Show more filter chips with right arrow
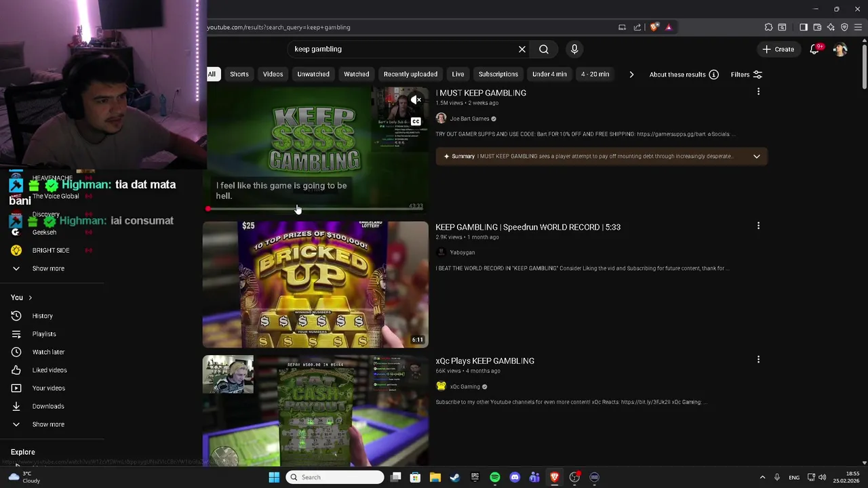Image resolution: width=868 pixels, height=488 pixels. click(x=631, y=74)
